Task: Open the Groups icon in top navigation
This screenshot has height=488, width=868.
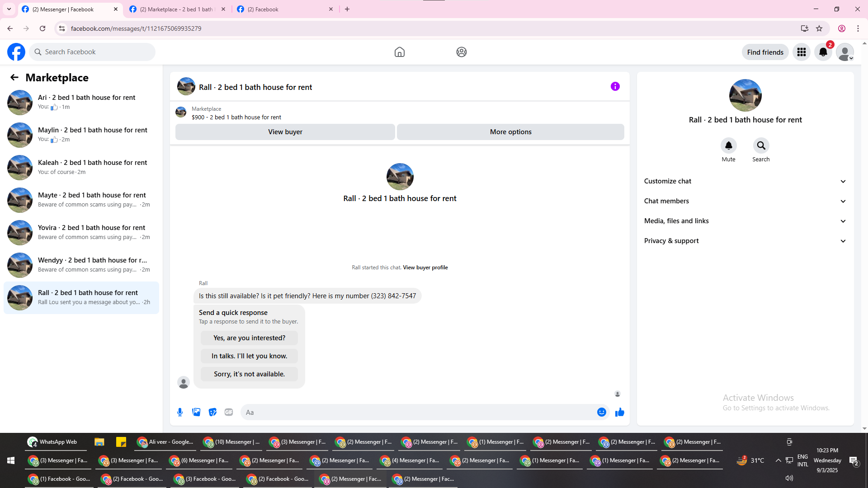Action: 462,52
